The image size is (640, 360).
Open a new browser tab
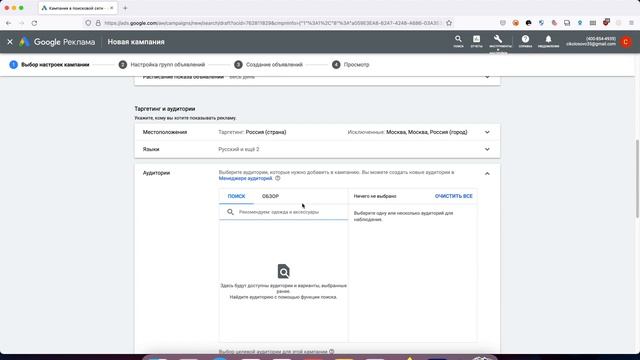click(125, 8)
